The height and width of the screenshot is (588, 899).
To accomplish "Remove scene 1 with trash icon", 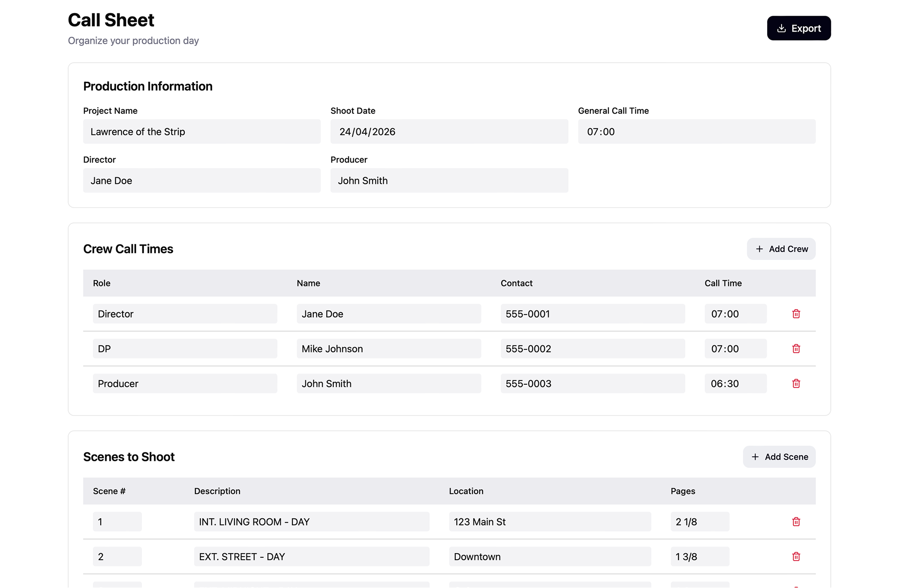I will click(x=796, y=522).
